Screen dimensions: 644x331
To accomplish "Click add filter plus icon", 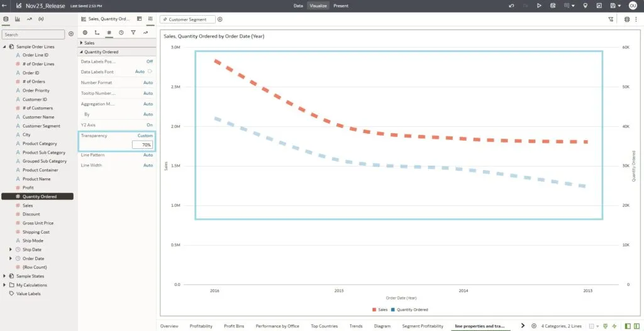I will coord(219,19).
